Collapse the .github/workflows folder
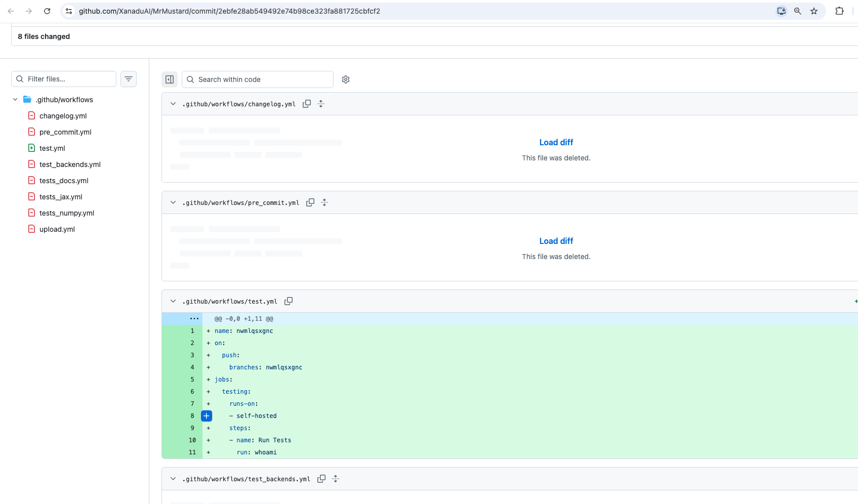 (15, 100)
